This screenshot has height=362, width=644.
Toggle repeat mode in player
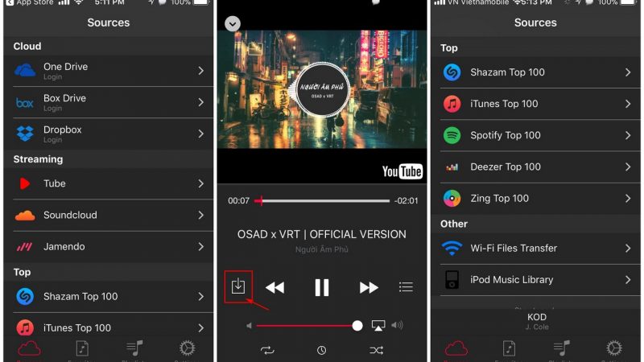coord(267,350)
